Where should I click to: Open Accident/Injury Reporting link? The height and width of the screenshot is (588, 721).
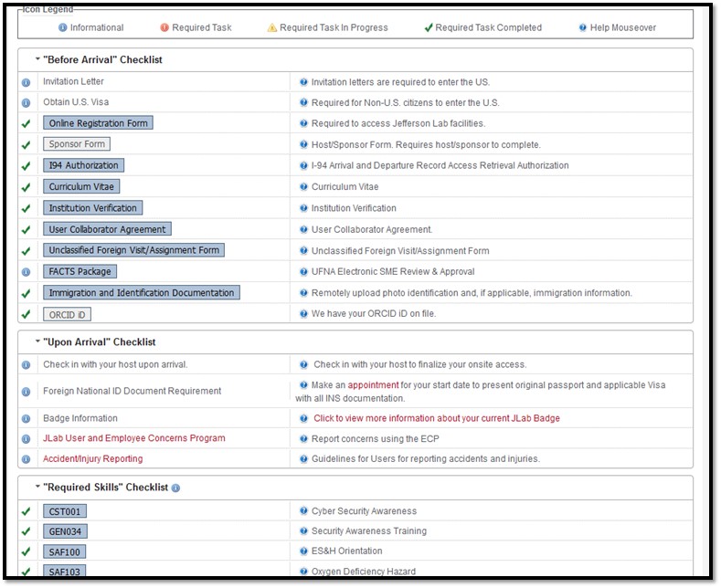[x=93, y=458]
